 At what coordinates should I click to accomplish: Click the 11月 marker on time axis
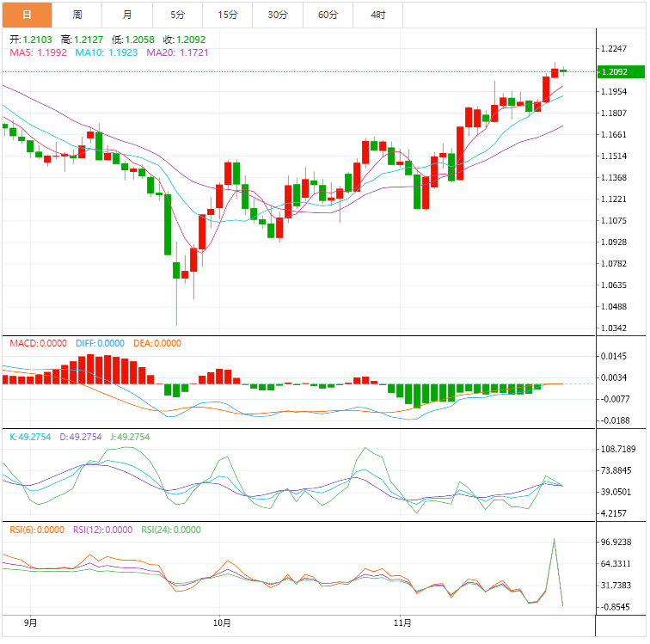402,622
